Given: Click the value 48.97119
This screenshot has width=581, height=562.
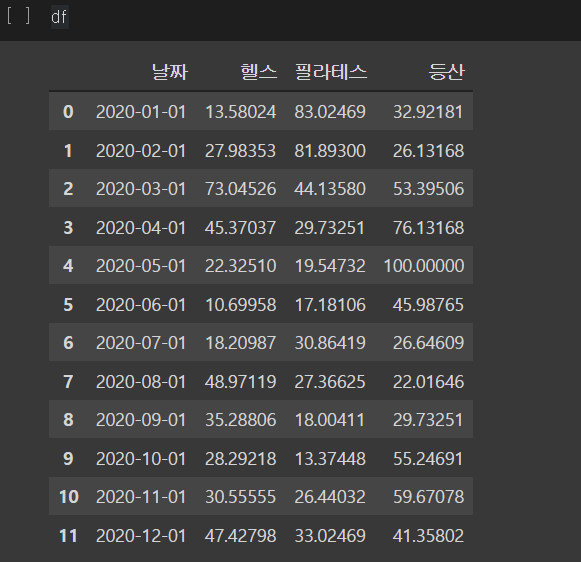Looking at the screenshot, I should [x=240, y=382].
